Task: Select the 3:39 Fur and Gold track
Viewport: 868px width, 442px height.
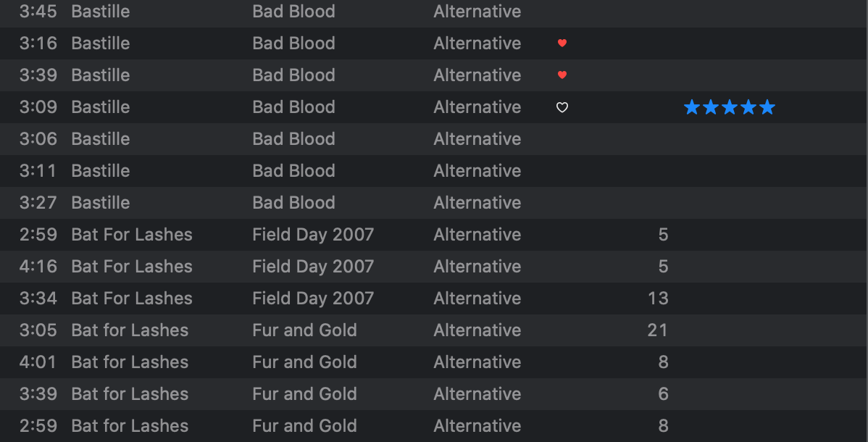Action: click(434, 394)
